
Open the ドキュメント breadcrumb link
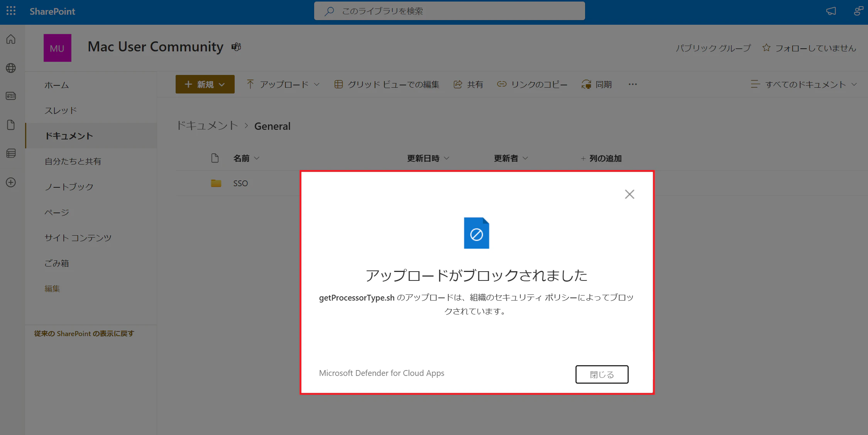tap(207, 125)
